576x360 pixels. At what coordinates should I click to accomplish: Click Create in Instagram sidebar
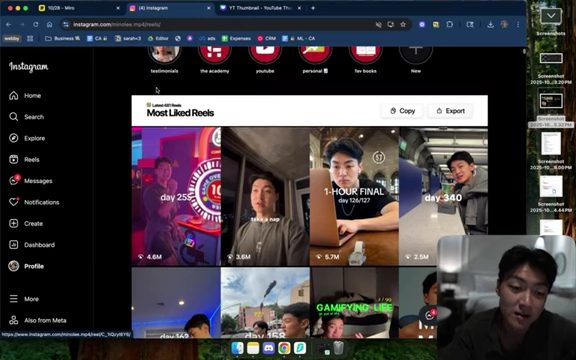26,223
